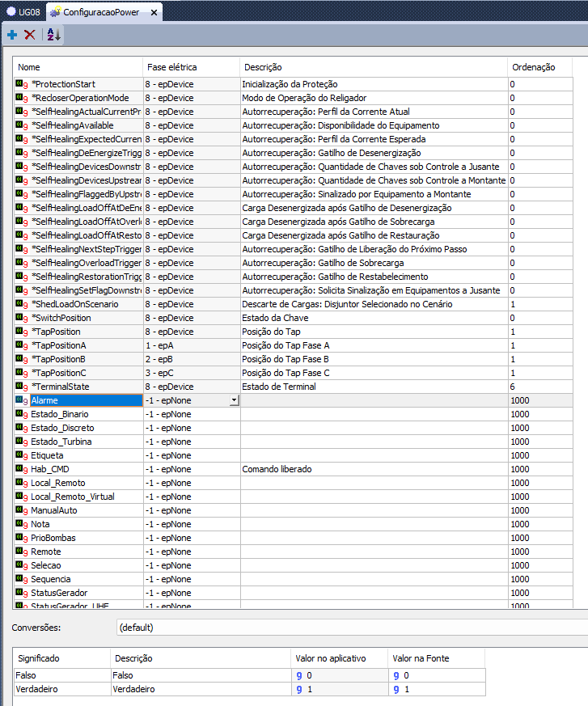Viewport: 588px width, 706px height.
Task: Click 'Posição do Tap Fase B' description
Action: 286,359
